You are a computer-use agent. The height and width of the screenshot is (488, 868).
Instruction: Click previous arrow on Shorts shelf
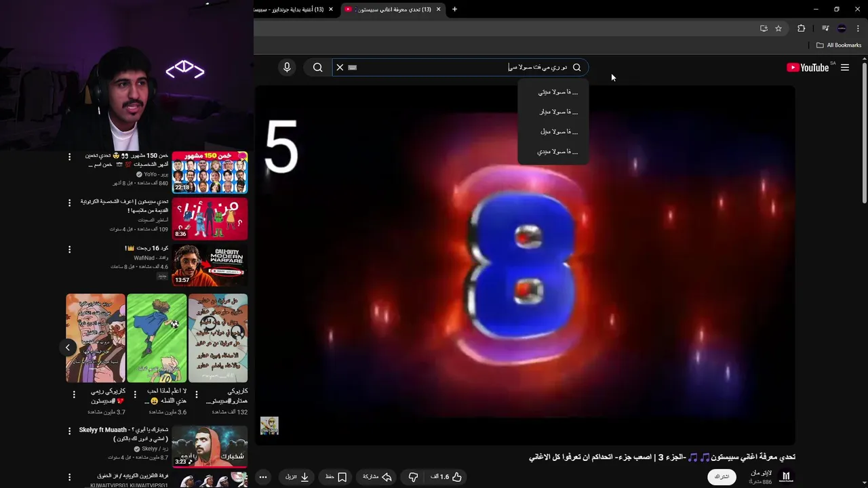pyautogui.click(x=67, y=348)
